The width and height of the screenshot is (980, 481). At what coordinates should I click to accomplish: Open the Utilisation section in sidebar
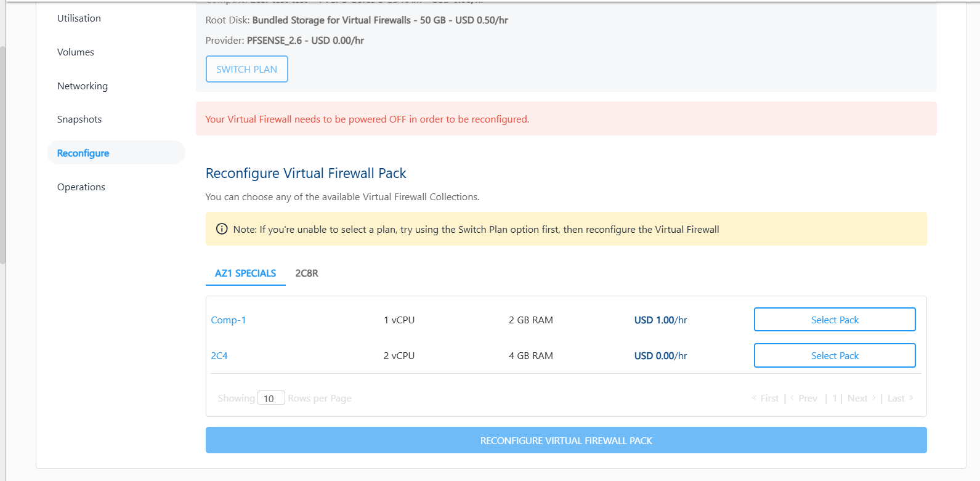pyautogui.click(x=79, y=18)
